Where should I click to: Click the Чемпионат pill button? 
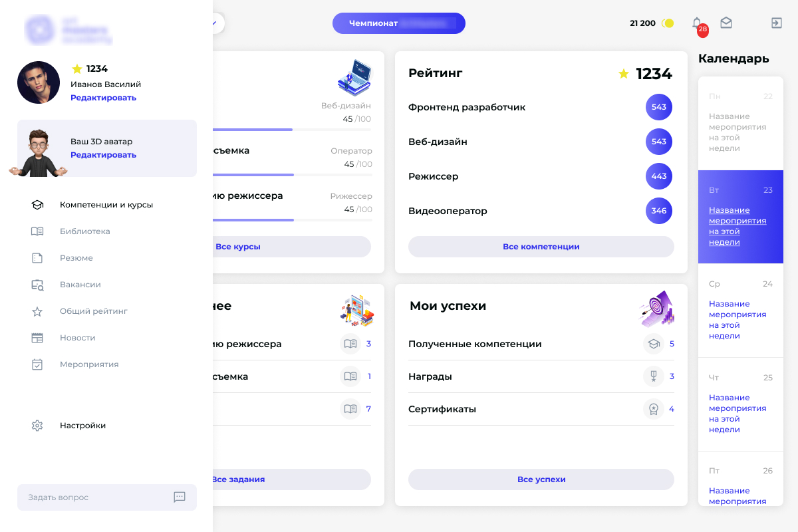(x=398, y=23)
